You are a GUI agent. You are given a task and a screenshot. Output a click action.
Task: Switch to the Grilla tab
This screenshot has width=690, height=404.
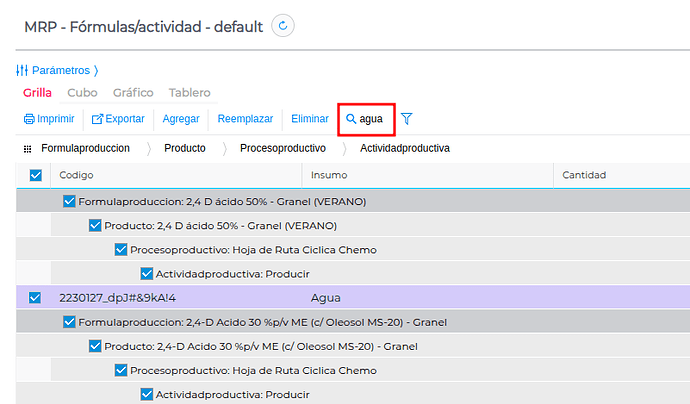click(x=37, y=93)
